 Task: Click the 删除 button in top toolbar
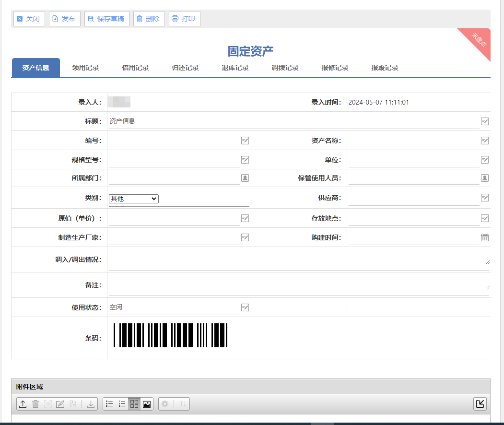coord(149,19)
